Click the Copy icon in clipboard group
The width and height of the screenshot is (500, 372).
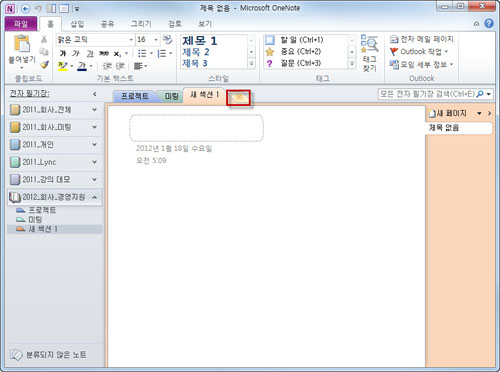44,52
